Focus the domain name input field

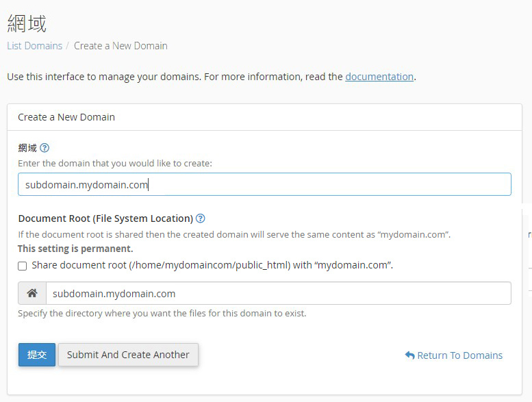pyautogui.click(x=264, y=184)
